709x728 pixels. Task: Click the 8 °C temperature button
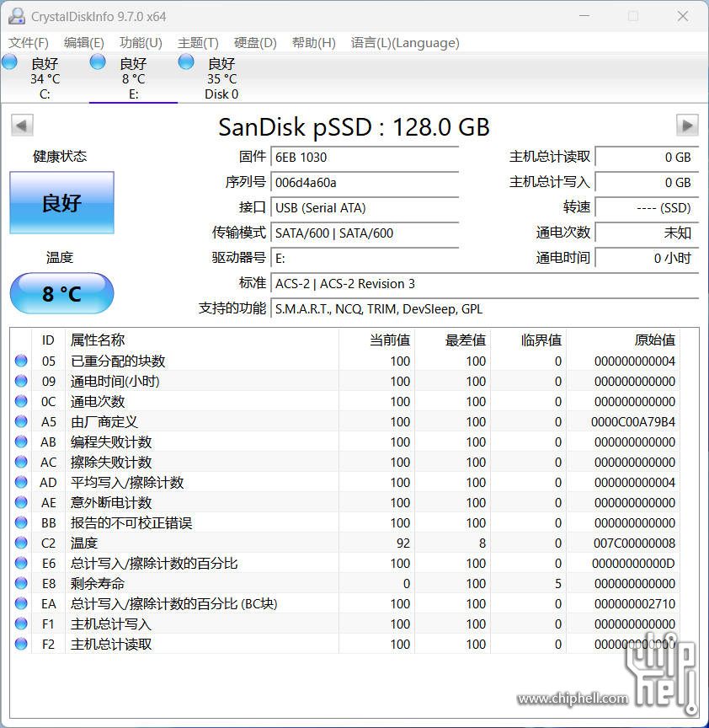point(61,293)
